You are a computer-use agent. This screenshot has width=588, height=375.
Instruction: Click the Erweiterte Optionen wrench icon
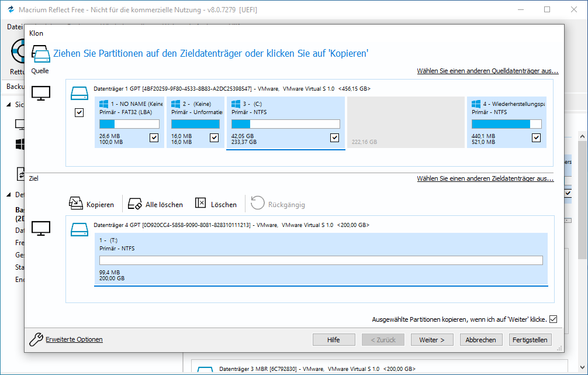click(x=36, y=339)
